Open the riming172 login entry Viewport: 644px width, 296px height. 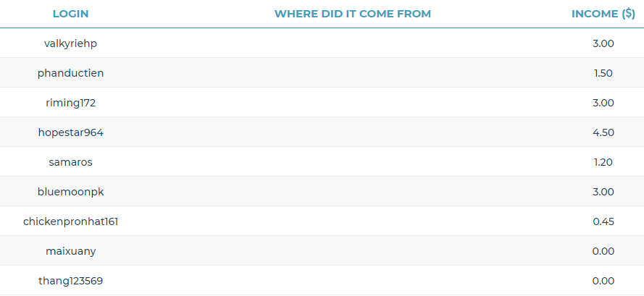click(70, 103)
